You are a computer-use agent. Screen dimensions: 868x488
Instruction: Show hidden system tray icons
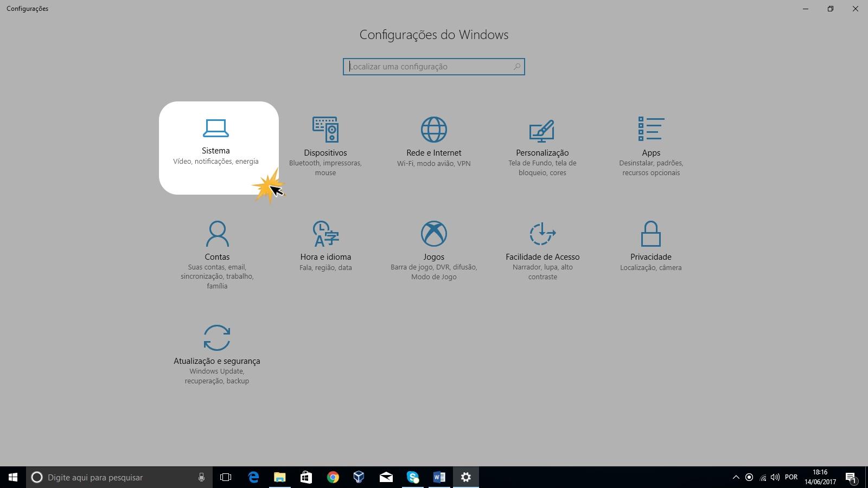(736, 477)
